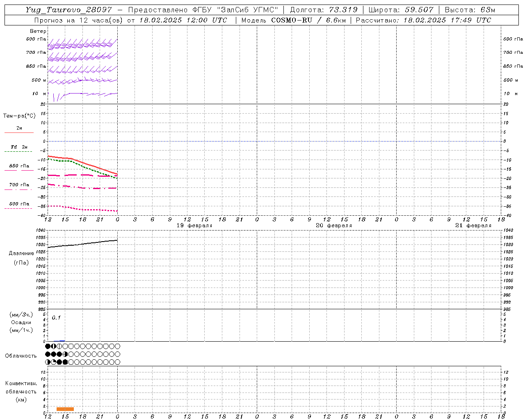
Task: Click the black pressure curve
Action: point(82,244)
